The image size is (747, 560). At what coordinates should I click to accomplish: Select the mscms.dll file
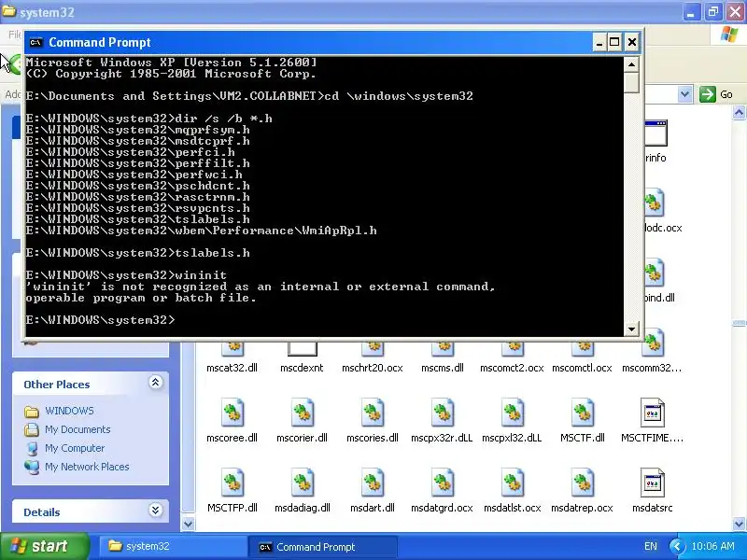442,348
